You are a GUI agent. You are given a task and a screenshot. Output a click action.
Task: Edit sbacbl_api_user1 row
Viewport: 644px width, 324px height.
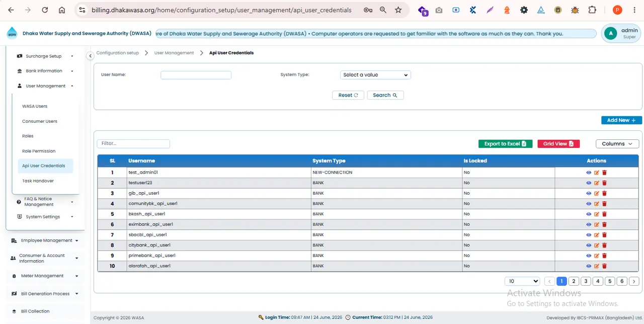pos(597,235)
